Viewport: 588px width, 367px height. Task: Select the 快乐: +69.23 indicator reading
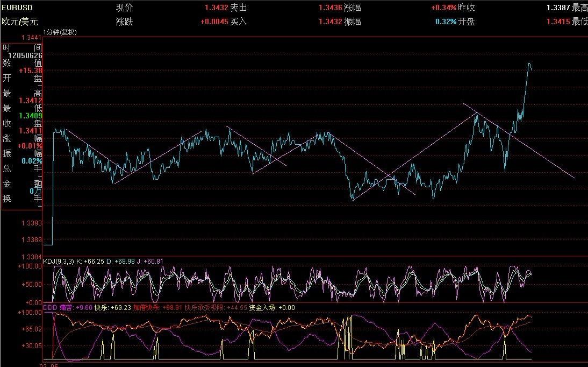click(x=113, y=308)
